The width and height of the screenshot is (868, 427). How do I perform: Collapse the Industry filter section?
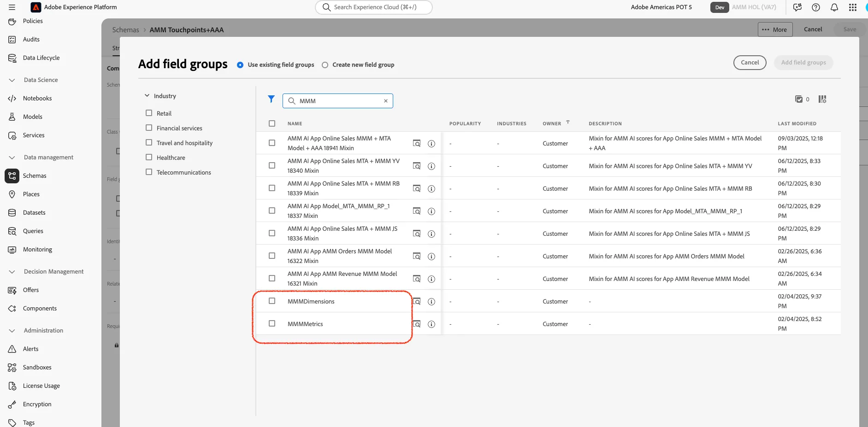(147, 96)
